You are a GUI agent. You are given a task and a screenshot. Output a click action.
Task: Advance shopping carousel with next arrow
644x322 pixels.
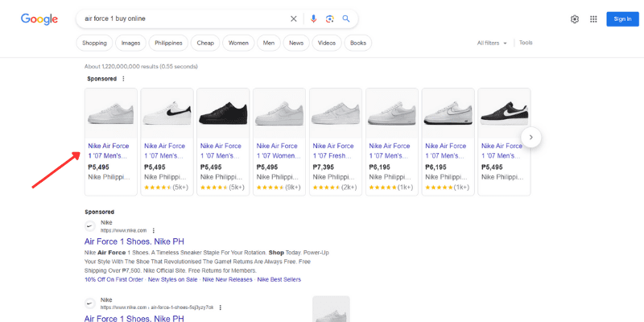(531, 137)
